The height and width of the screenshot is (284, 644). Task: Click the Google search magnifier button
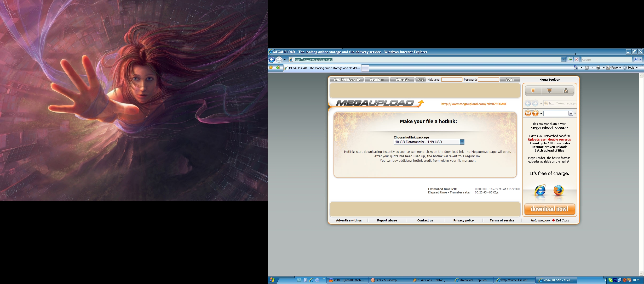click(x=636, y=59)
